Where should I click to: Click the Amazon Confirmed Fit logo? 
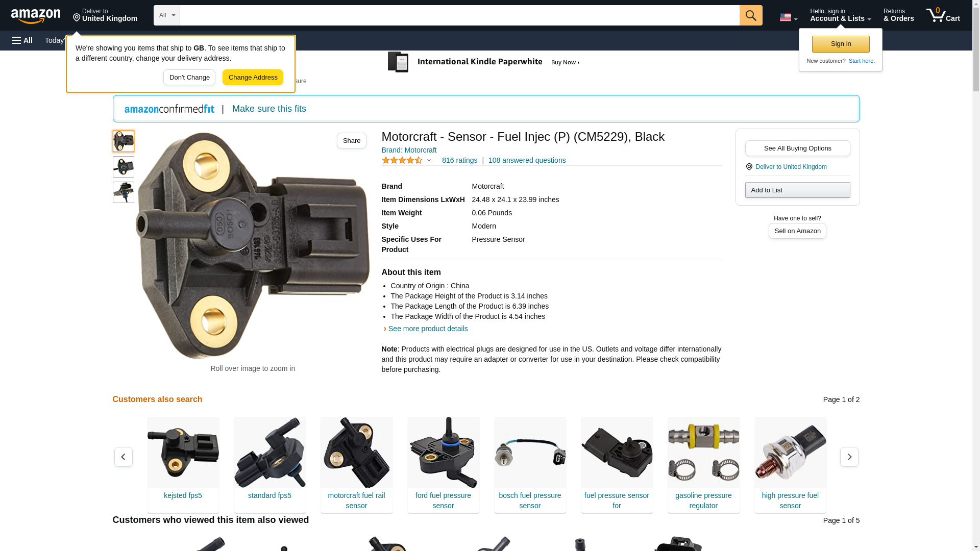pyautogui.click(x=169, y=109)
